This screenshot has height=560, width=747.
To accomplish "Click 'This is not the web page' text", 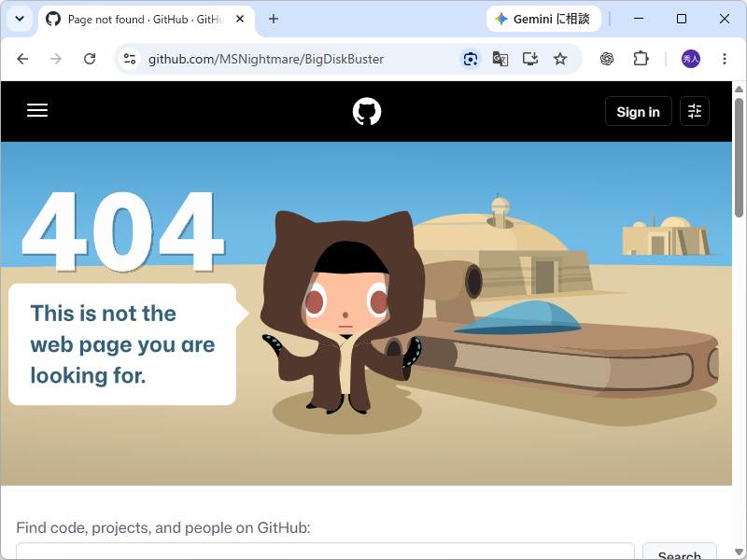I will (x=122, y=344).
